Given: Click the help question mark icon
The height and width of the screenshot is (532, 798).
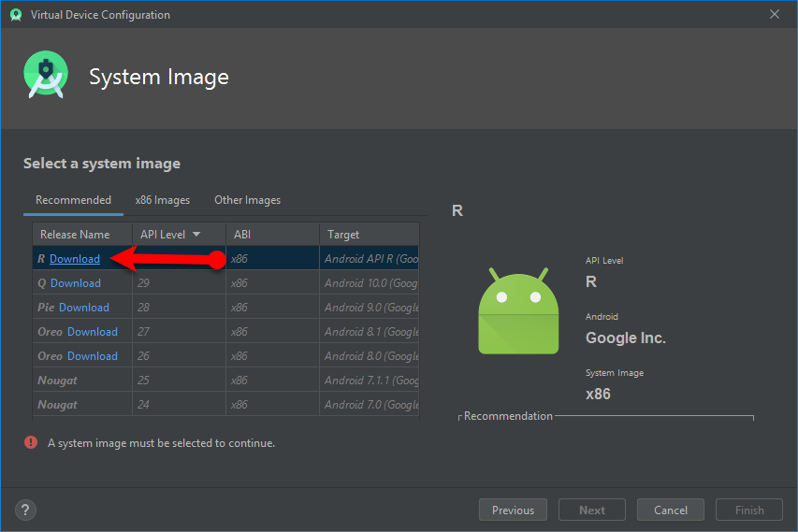Looking at the screenshot, I should [x=26, y=510].
